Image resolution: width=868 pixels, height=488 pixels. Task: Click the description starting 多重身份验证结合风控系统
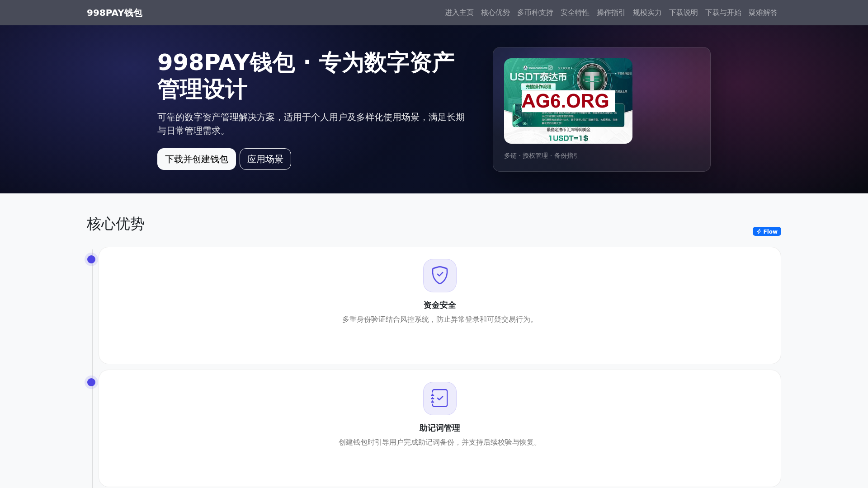click(440, 319)
